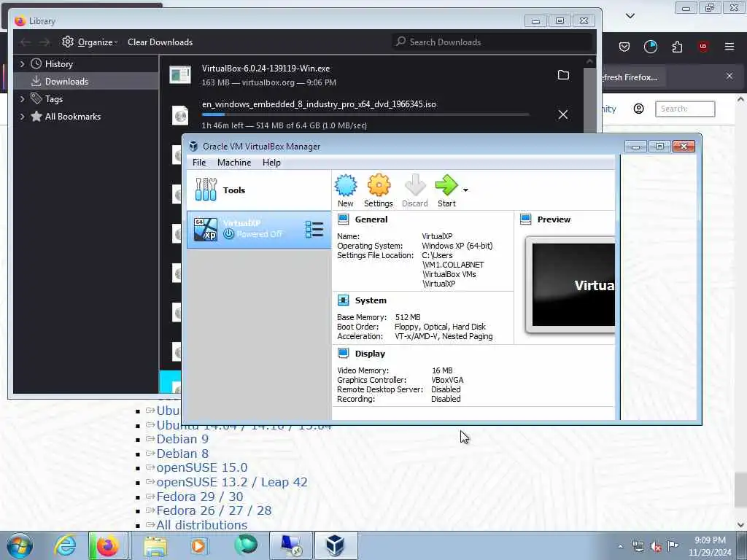The height and width of the screenshot is (560, 747).
Task: Open the All distributions link
Action: coord(202,525)
